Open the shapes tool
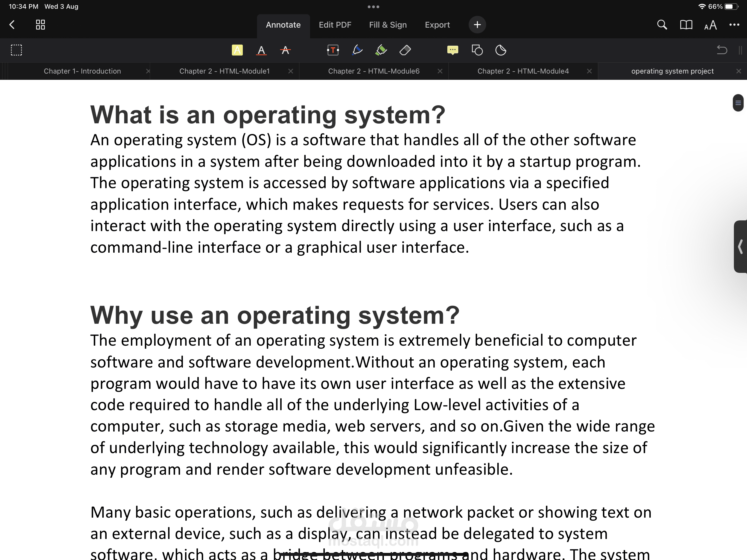 click(x=477, y=50)
